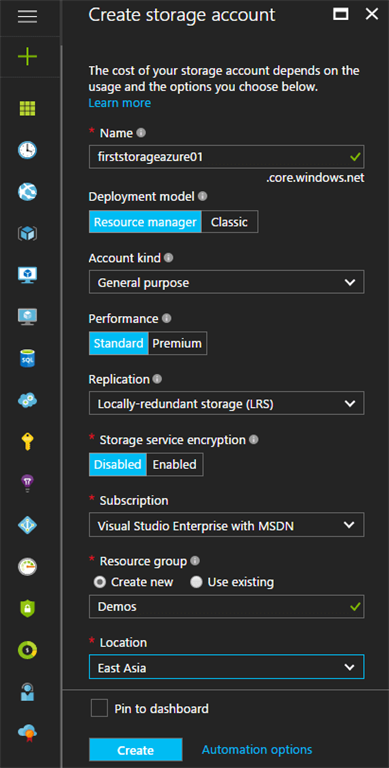Click the Create button
Viewport: 389px width, 768px height.
(136, 750)
